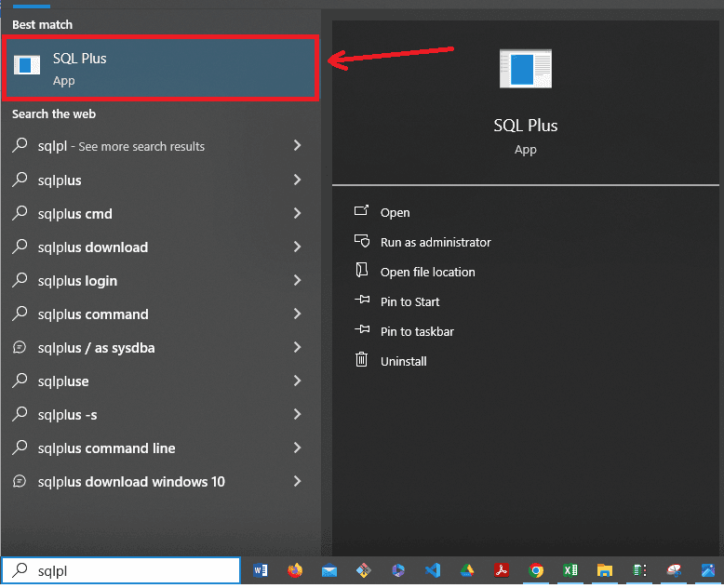This screenshot has height=588, width=724.
Task: Open File Explorer from the taskbar
Action: point(605,570)
